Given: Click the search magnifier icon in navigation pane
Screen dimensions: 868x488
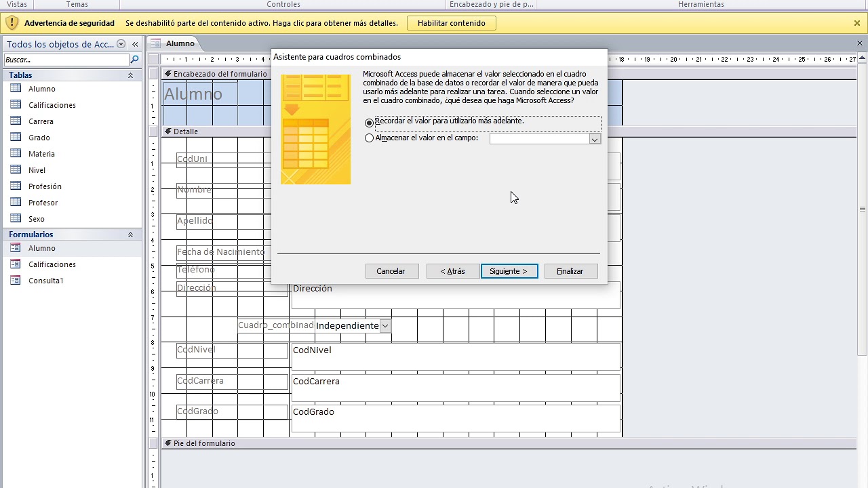Looking at the screenshot, I should pyautogui.click(x=134, y=60).
